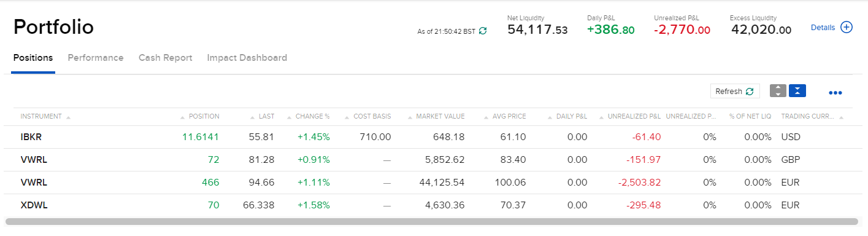868x236 pixels.
Task: Click Daily P&L value +386.80
Action: (610, 30)
